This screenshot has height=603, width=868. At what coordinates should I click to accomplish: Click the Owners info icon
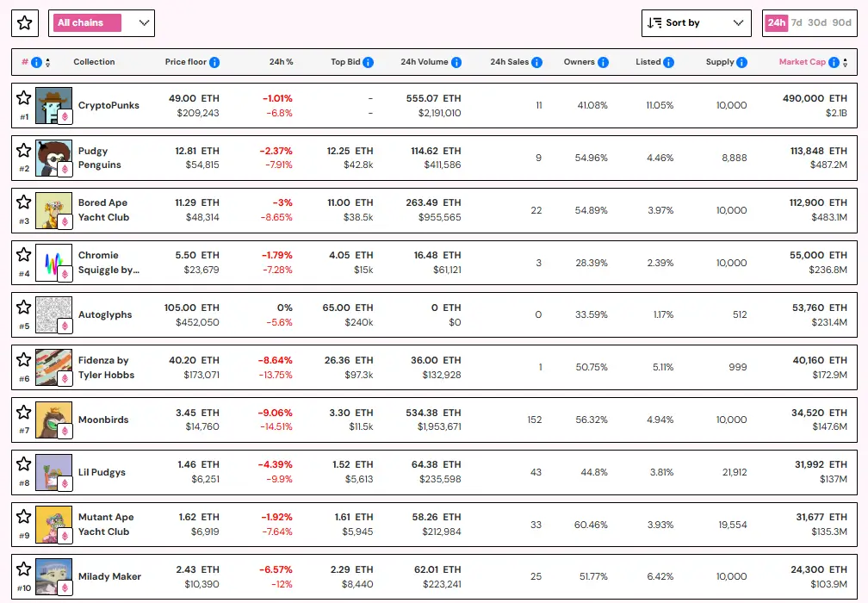(604, 63)
